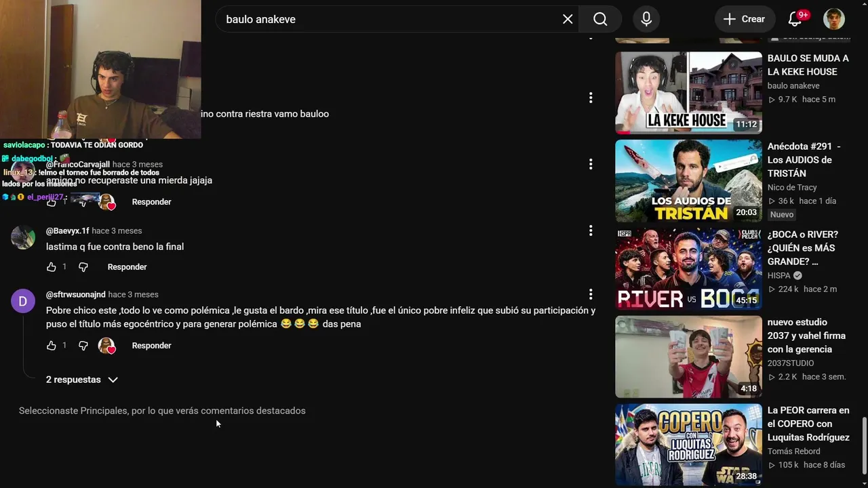The height and width of the screenshot is (488, 868).
Task: Open title 'La PEOR carrera en el COPERO'
Action: click(808, 424)
